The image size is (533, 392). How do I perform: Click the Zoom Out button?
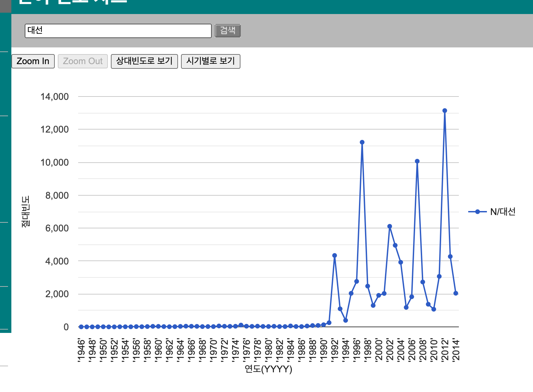point(83,61)
